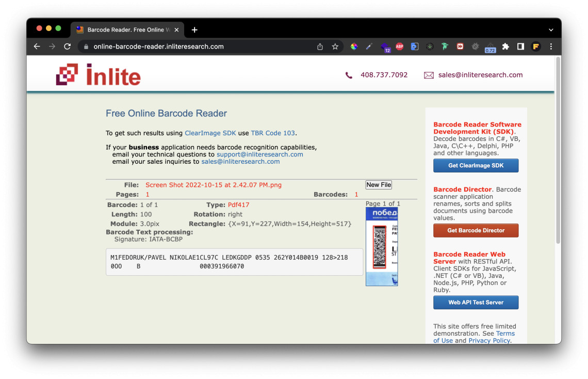Open the green bird extension icon

(x=445, y=46)
